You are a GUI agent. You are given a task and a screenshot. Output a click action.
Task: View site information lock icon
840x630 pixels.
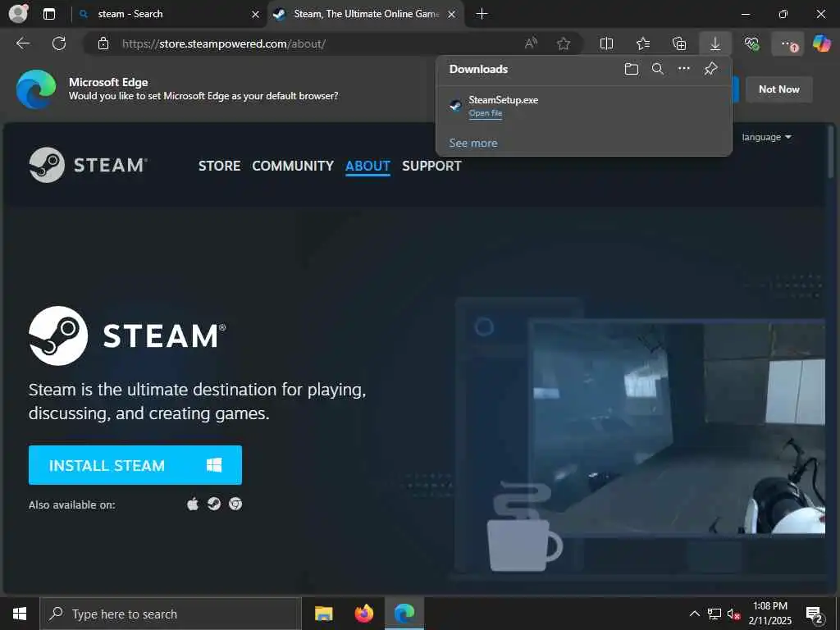coord(103,43)
